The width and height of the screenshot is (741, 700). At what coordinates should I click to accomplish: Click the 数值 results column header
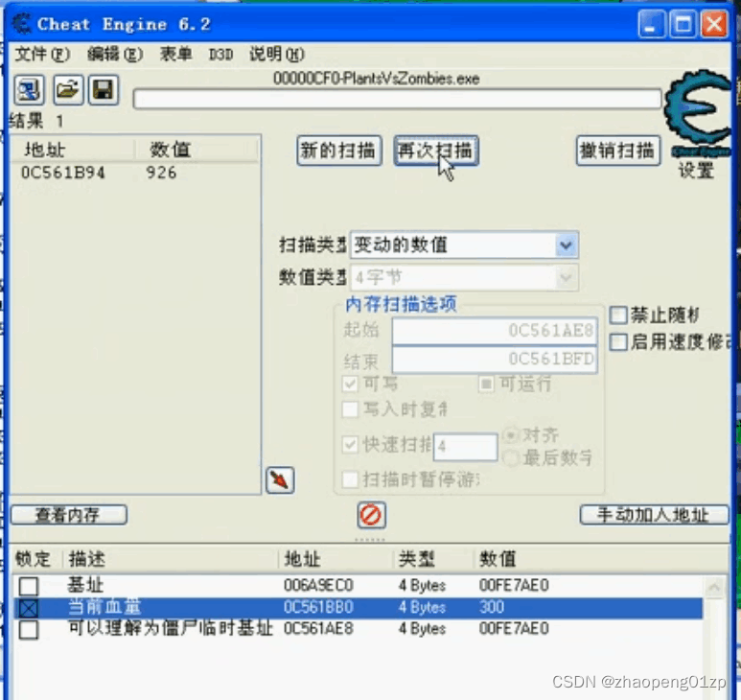(x=171, y=150)
